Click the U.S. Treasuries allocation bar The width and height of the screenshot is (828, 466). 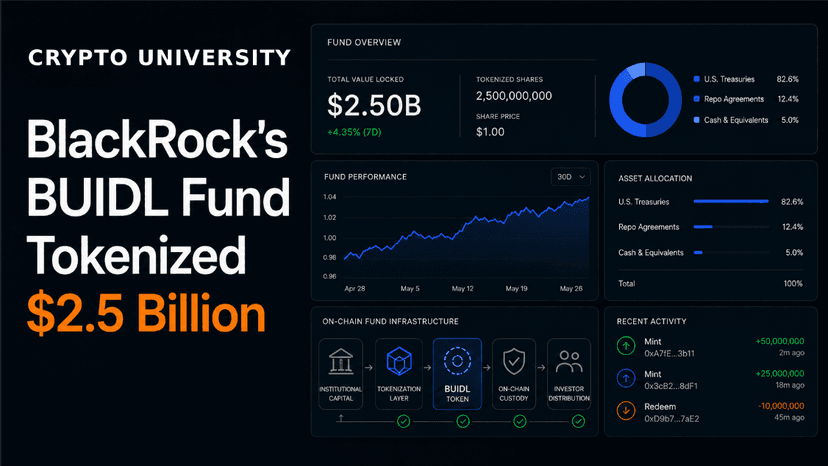[731, 201]
